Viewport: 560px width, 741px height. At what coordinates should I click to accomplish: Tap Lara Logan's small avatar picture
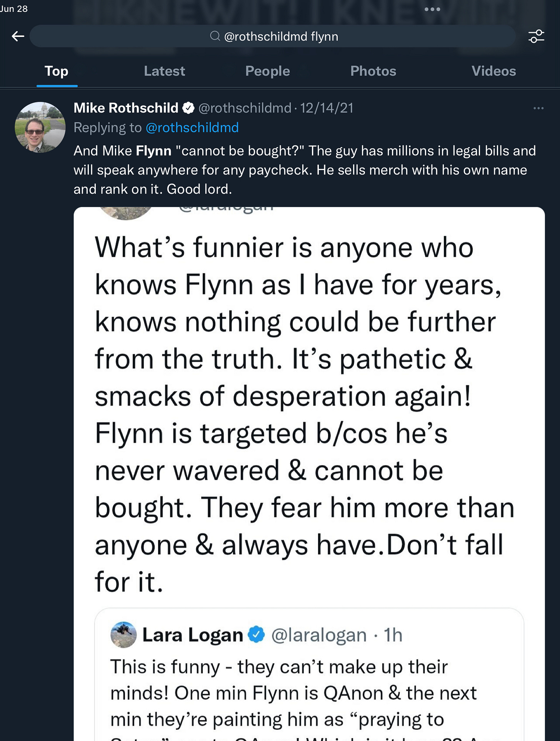pyautogui.click(x=123, y=634)
